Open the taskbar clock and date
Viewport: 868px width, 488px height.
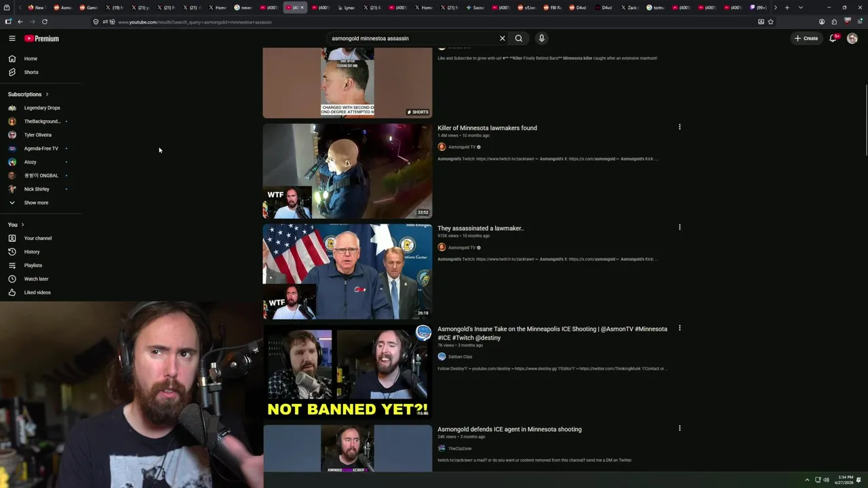click(x=845, y=480)
